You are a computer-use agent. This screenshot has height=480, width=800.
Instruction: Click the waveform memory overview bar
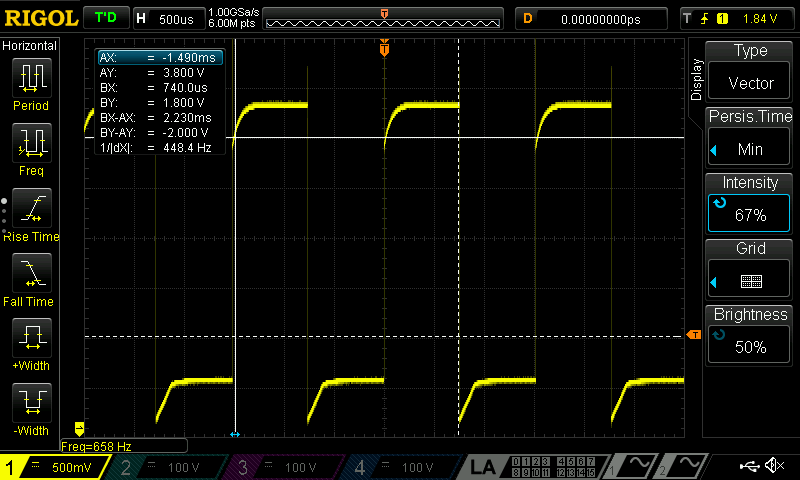click(x=383, y=20)
